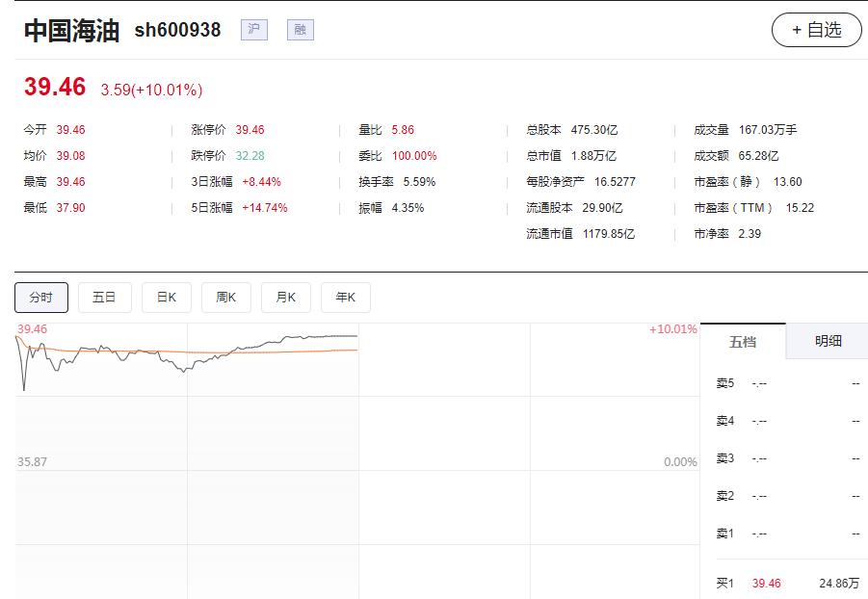Click the 沪 market badge icon
868x599 pixels.
point(254,30)
